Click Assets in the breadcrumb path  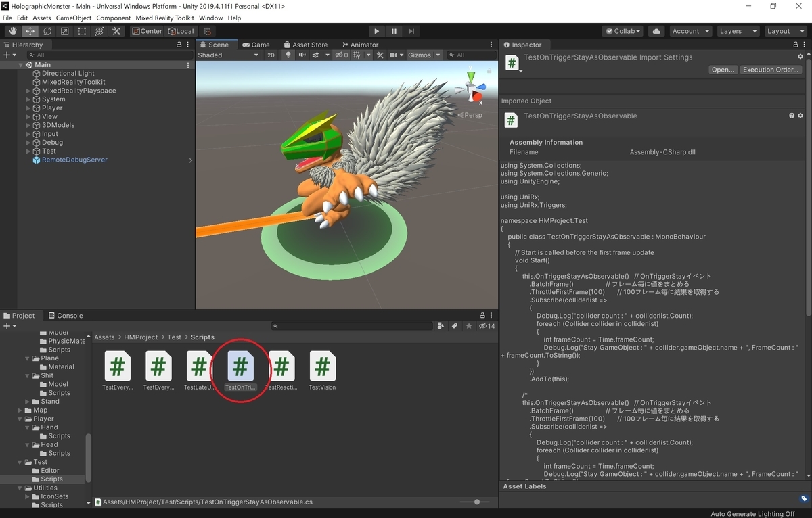pos(104,337)
